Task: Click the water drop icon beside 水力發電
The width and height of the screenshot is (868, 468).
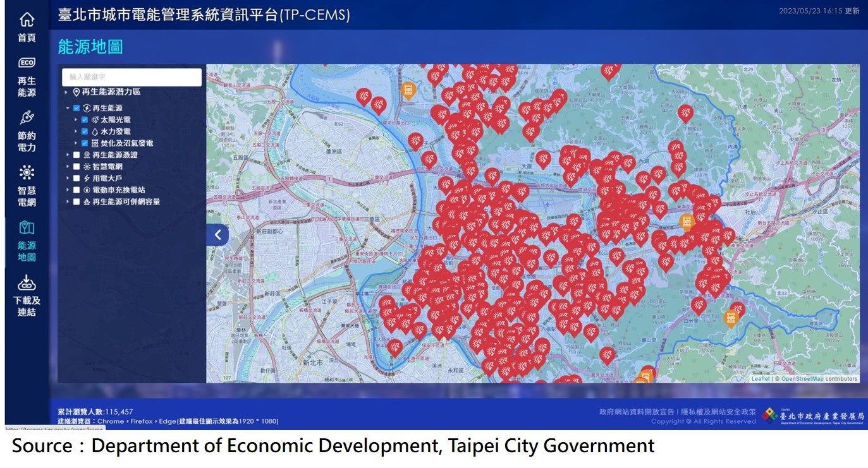Action: 95,131
